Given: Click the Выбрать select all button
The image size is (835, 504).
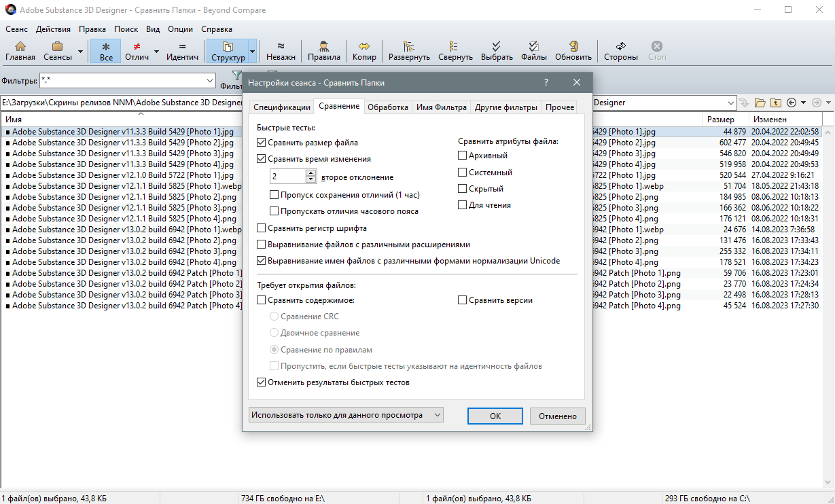Looking at the screenshot, I should click(x=497, y=51).
